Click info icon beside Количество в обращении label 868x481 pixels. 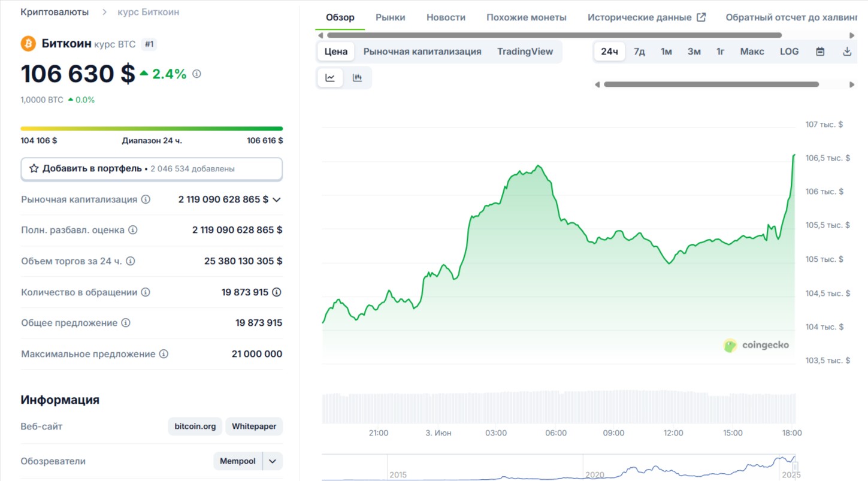[x=146, y=292]
